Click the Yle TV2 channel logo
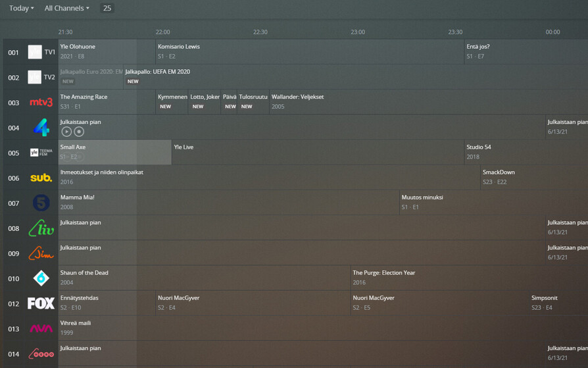This screenshot has width=588, height=368. [x=41, y=77]
